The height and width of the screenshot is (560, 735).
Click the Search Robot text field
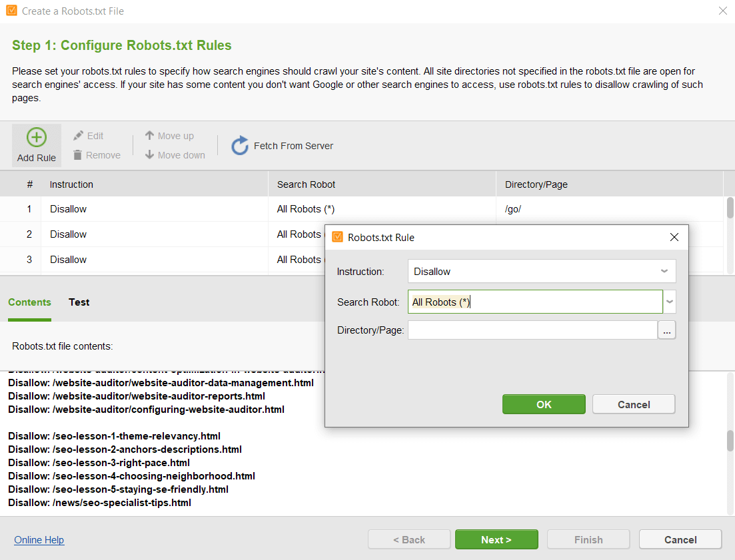[535, 302]
